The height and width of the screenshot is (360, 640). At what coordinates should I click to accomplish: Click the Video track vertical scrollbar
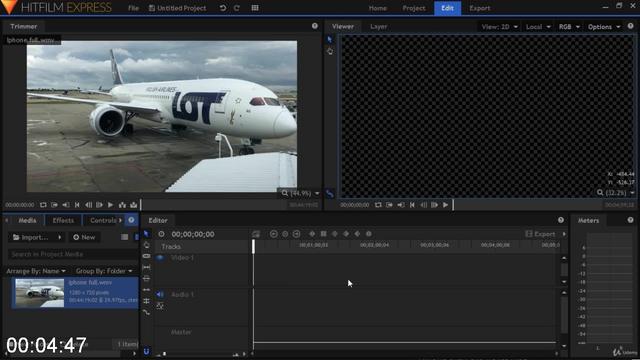(564, 269)
